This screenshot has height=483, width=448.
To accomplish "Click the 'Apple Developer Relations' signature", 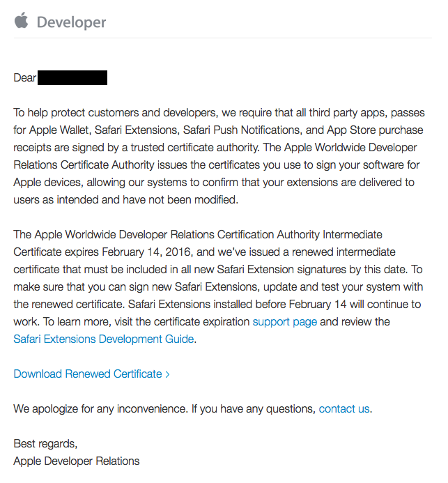I will pos(77,461).
